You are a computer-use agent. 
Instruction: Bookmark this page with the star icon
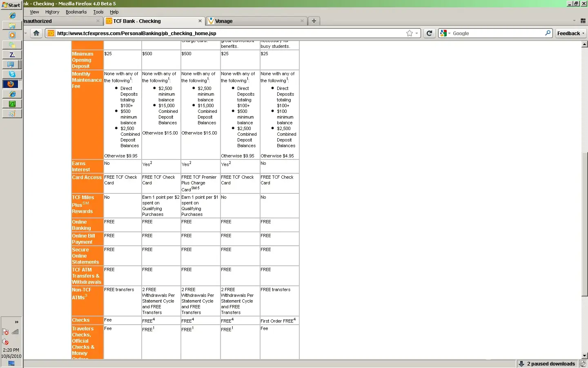[409, 34]
